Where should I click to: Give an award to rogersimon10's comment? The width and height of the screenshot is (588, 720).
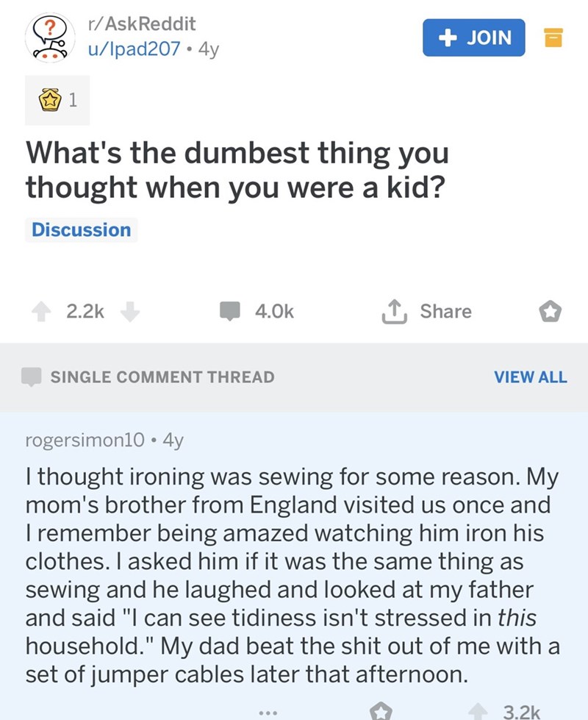[380, 710]
